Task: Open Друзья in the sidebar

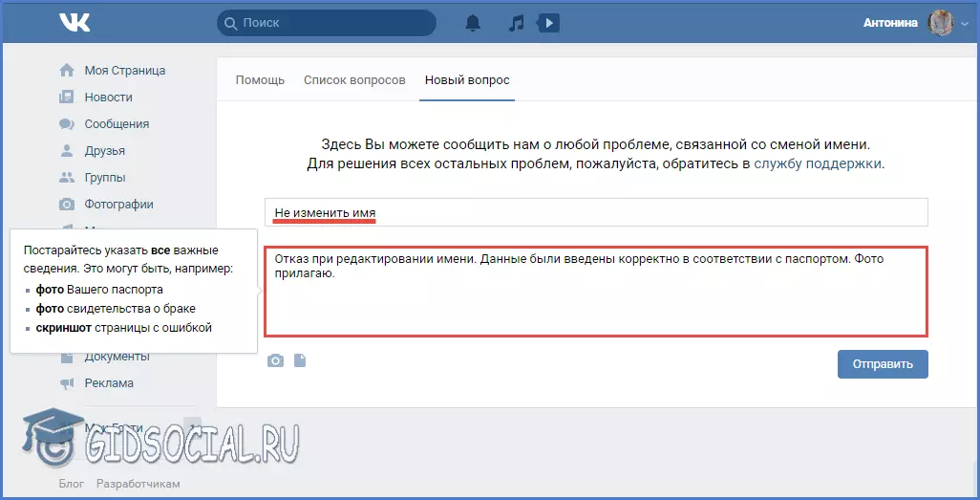Action: tap(104, 150)
